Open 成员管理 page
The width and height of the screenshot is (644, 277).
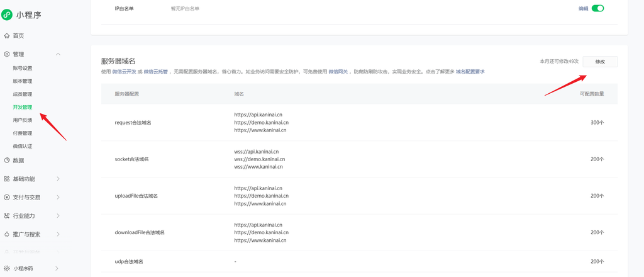click(23, 94)
